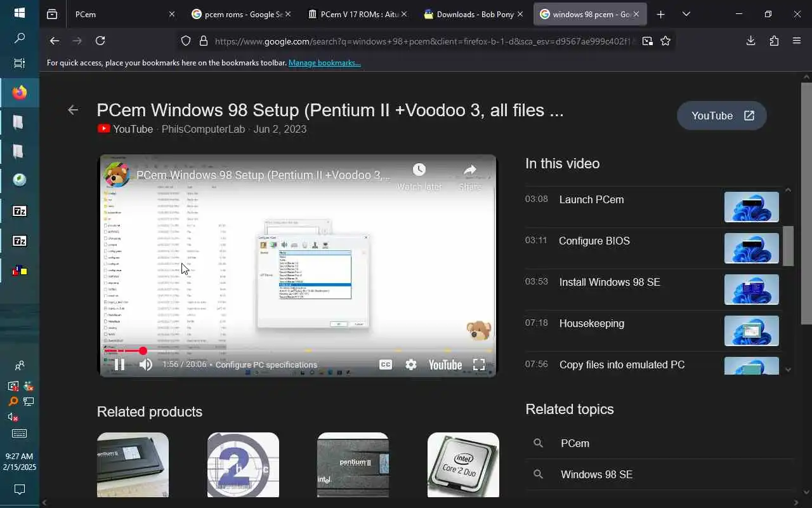
Task: Toggle closed captions CC button
Action: coord(385,364)
